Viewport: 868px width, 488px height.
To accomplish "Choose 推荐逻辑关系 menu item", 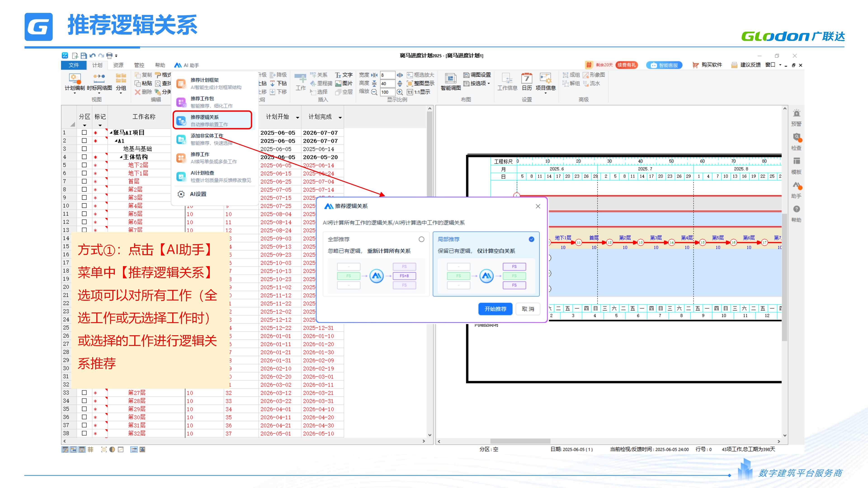I will coord(213,121).
